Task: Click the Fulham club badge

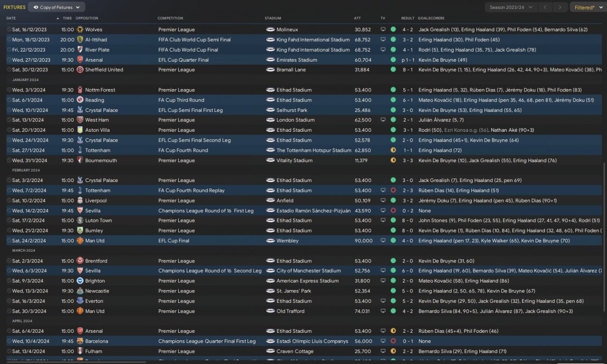Action: pos(80,351)
